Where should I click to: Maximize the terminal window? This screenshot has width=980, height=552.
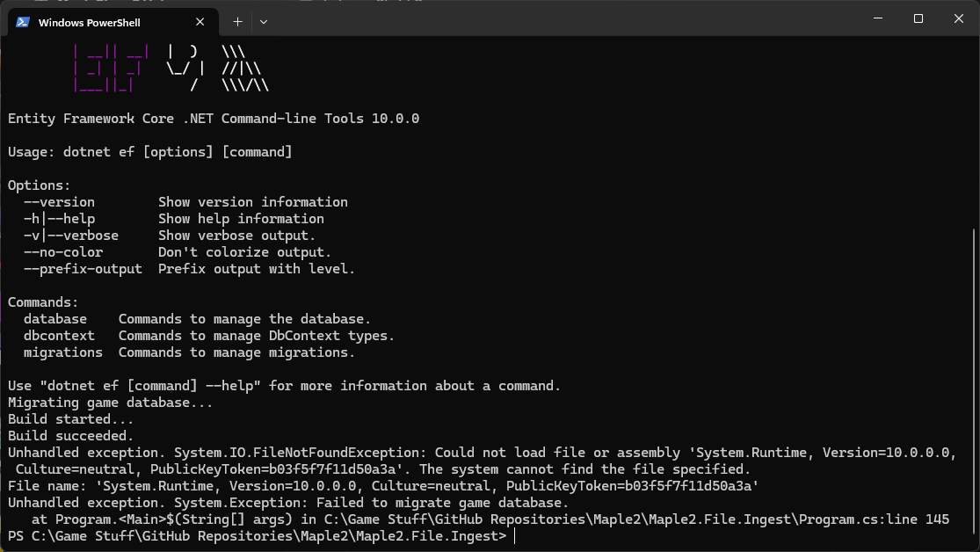918,18
